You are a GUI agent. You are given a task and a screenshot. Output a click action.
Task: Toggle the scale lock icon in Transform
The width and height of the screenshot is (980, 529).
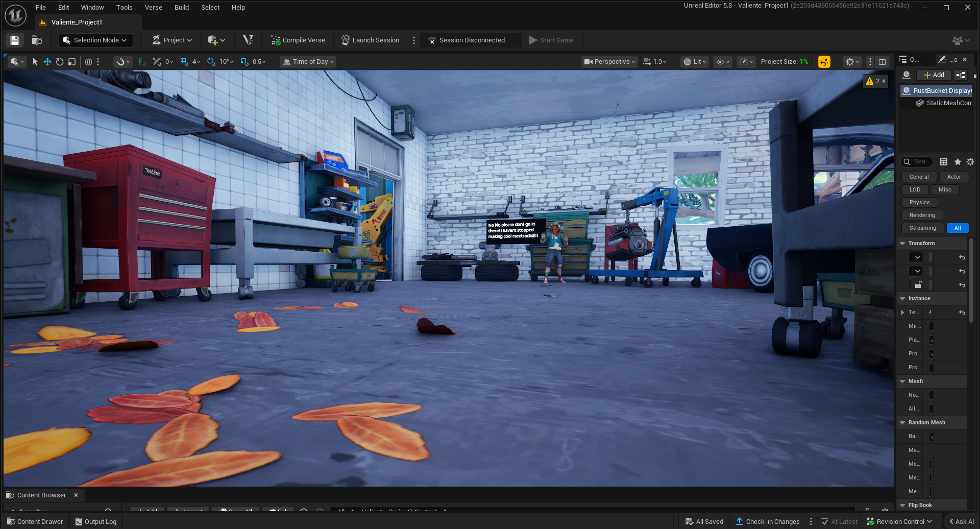918,285
